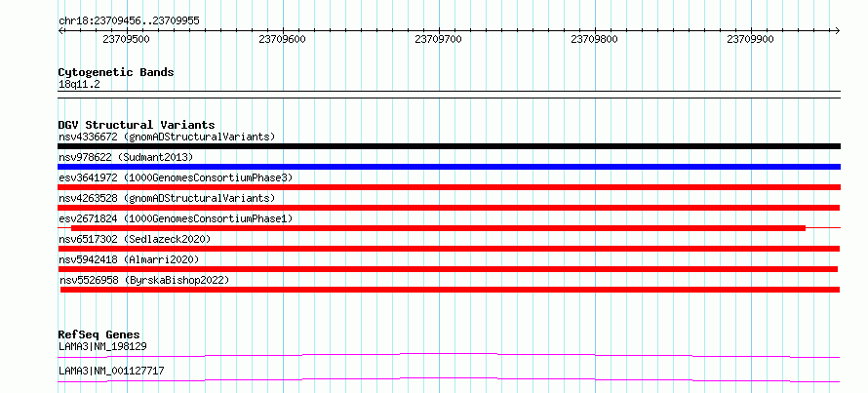The width and height of the screenshot is (868, 393).
Task: Click ruler tick label 23709500
Action: click(x=126, y=40)
